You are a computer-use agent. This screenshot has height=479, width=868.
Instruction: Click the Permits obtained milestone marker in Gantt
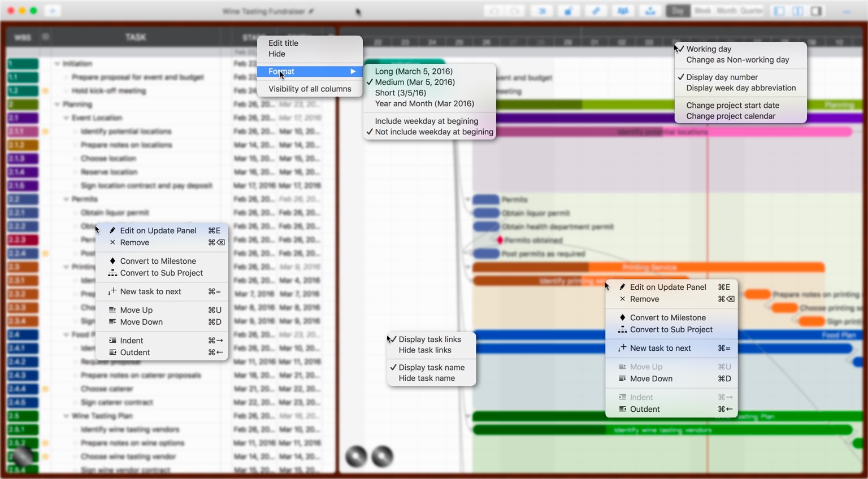click(x=500, y=240)
